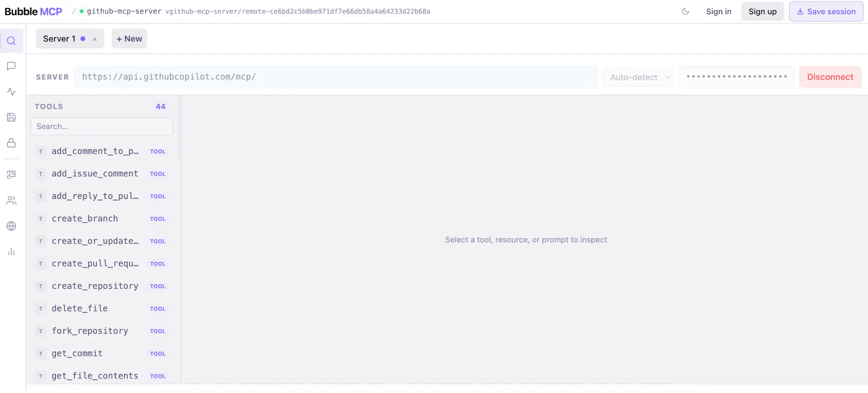Screen dimensions: 868x393
Task: Select the fork_repository tool
Action: [103, 331]
